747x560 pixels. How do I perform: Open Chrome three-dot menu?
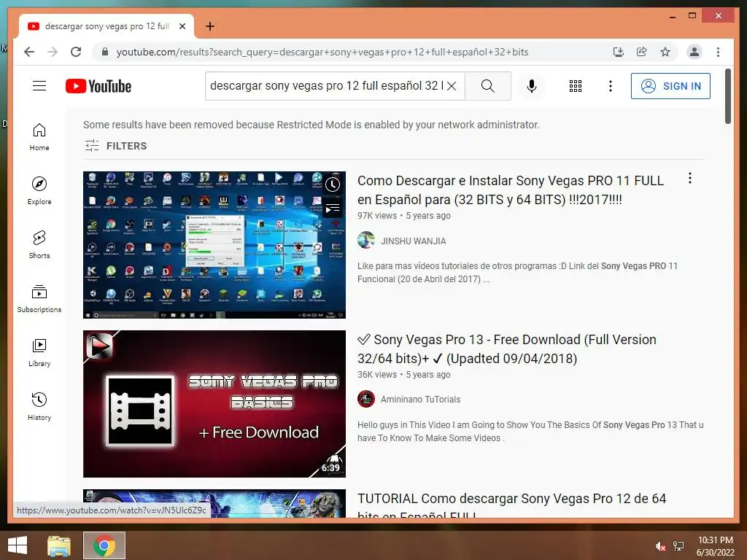[x=718, y=52]
